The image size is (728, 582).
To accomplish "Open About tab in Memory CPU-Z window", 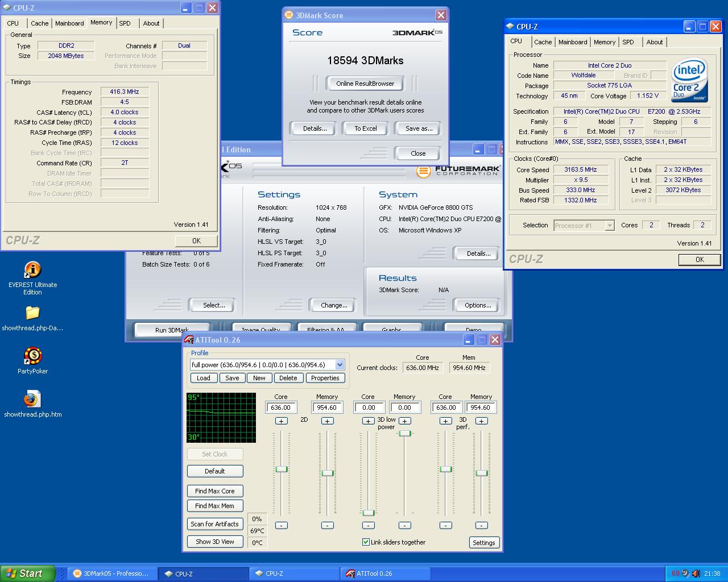I will tap(151, 23).
